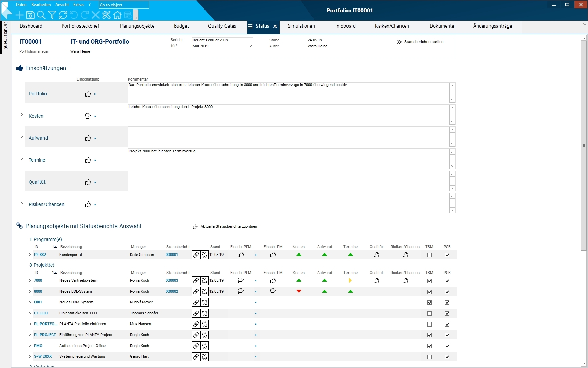Go to Home via the house icon
This screenshot has width=588, height=368.
pyautogui.click(x=117, y=15)
